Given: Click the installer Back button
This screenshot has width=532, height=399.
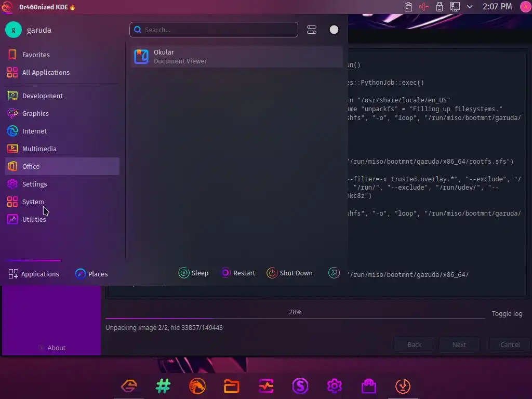Looking at the screenshot, I should pyautogui.click(x=414, y=345).
